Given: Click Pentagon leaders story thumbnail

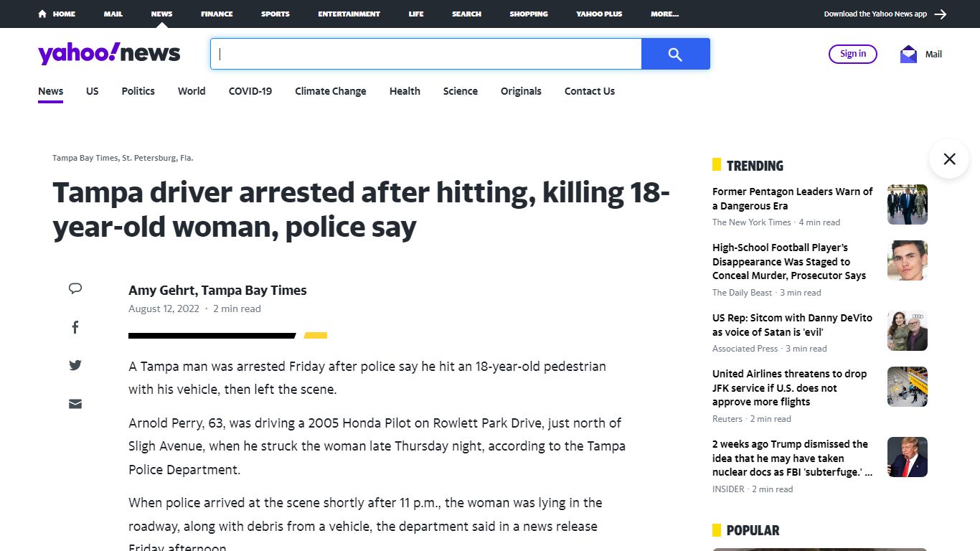Looking at the screenshot, I should pos(908,204).
